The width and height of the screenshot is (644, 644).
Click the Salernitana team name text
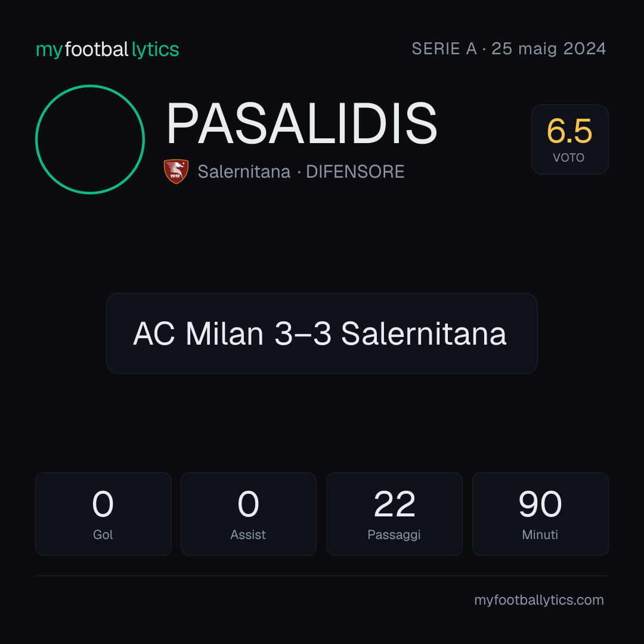pyautogui.click(x=244, y=172)
